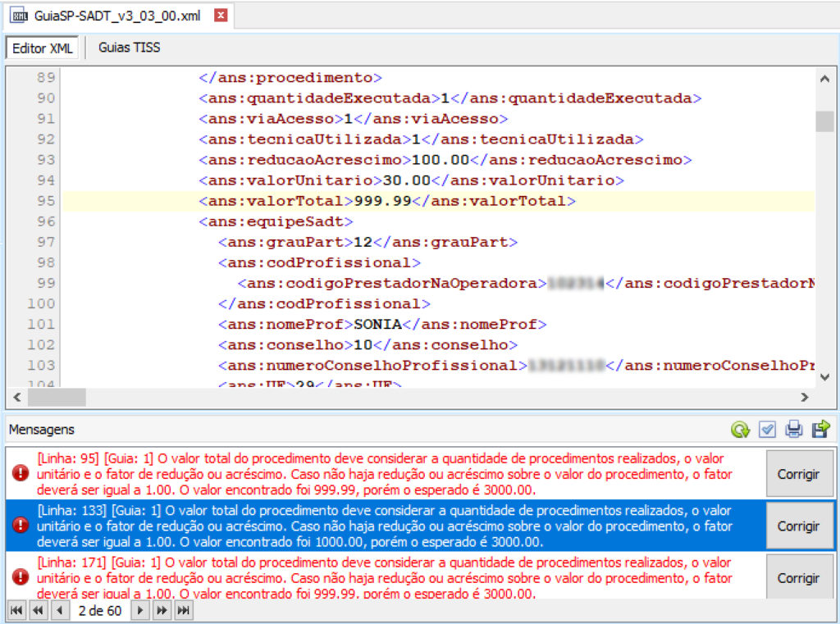Viewport: 840px width, 624px height.
Task: Select the line 95 error message
Action: [384, 474]
